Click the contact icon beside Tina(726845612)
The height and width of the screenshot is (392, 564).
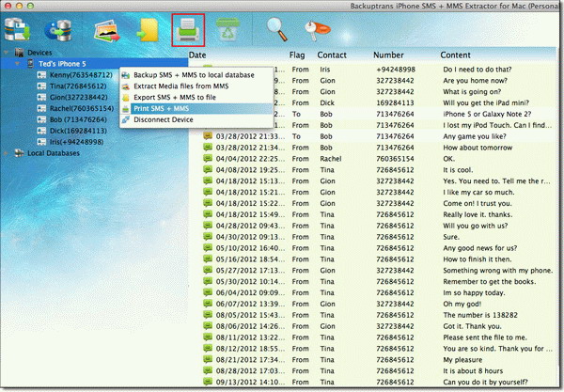tap(41, 86)
